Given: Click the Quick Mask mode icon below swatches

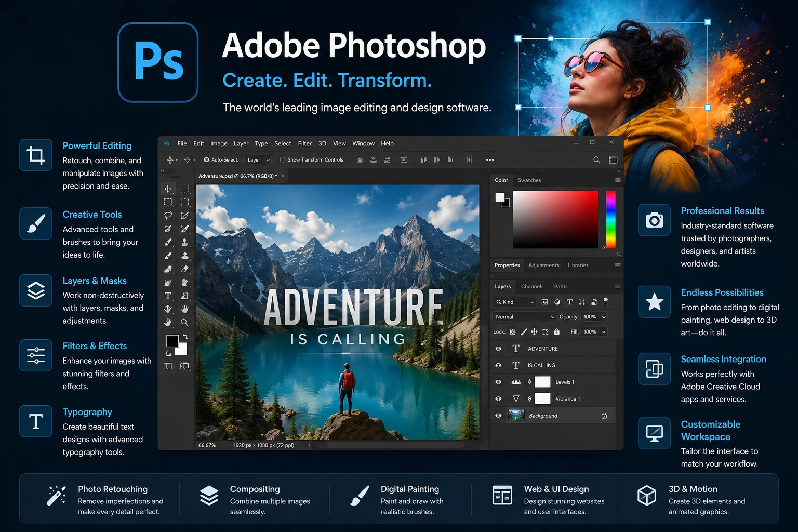Looking at the screenshot, I should pyautogui.click(x=168, y=366).
